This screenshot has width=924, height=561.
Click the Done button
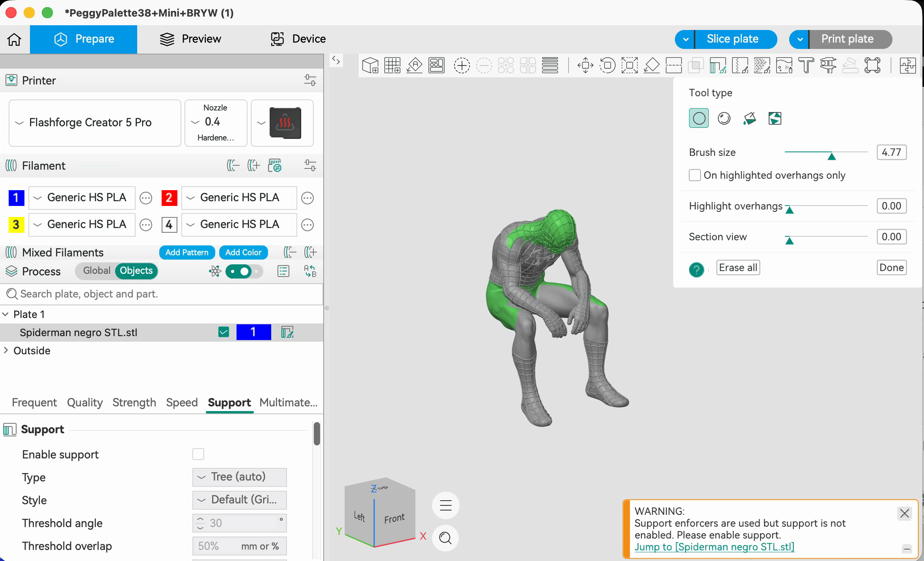[891, 267]
